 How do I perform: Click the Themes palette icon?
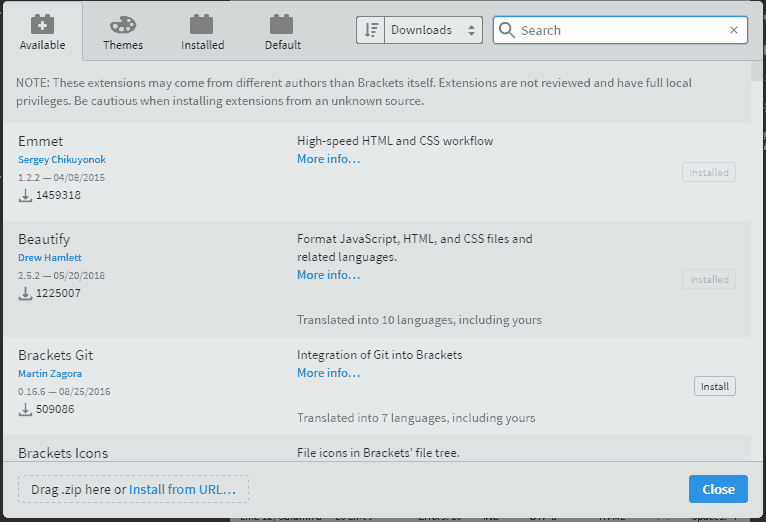click(123, 24)
